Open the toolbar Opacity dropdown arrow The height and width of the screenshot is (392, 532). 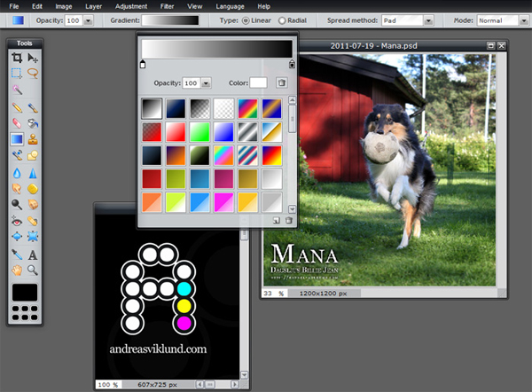[89, 20]
